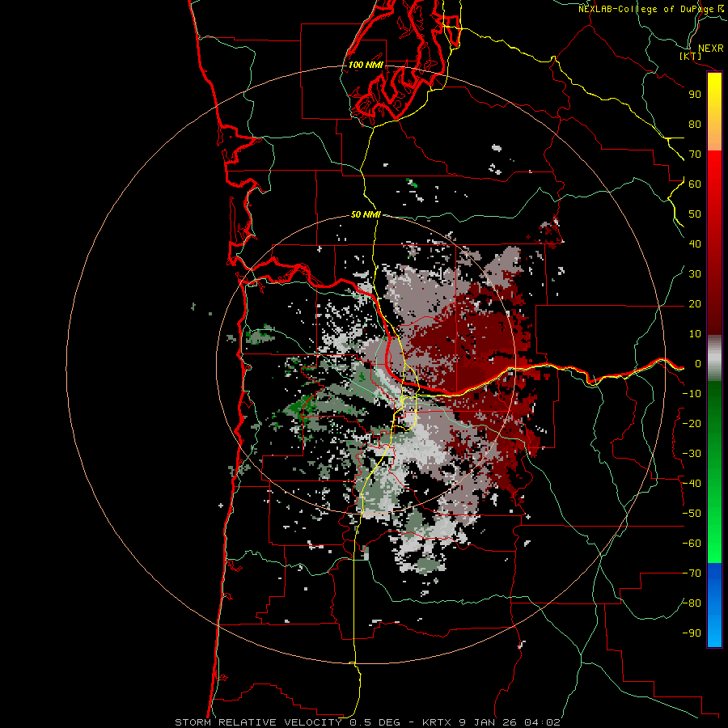Click the "9 JAN 26" date in caption
Image resolution: width=728 pixels, height=728 pixels.
tap(488, 722)
